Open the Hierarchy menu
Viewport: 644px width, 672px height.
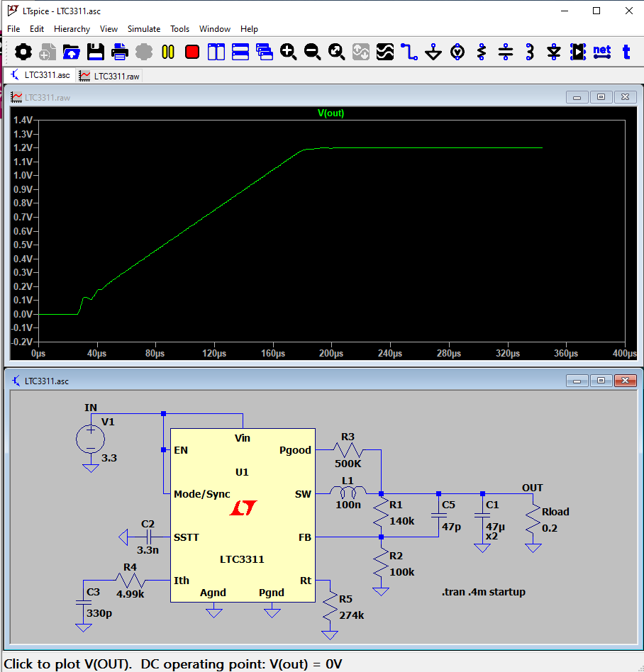(x=72, y=29)
